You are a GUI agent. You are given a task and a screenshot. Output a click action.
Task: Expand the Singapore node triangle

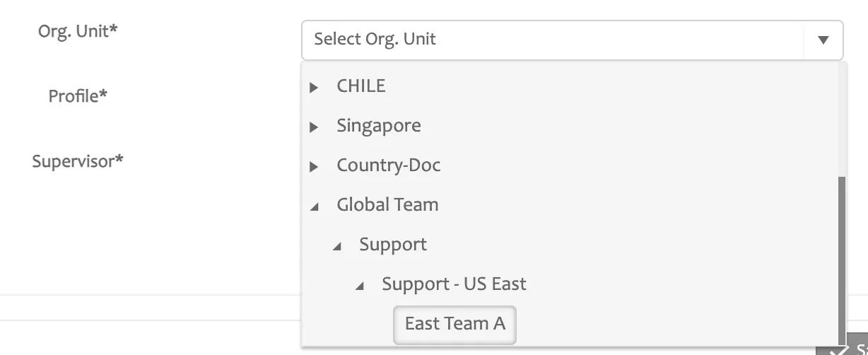point(315,127)
